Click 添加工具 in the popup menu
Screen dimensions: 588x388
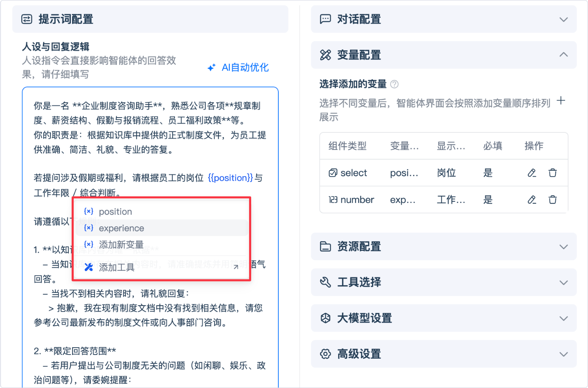pos(117,267)
